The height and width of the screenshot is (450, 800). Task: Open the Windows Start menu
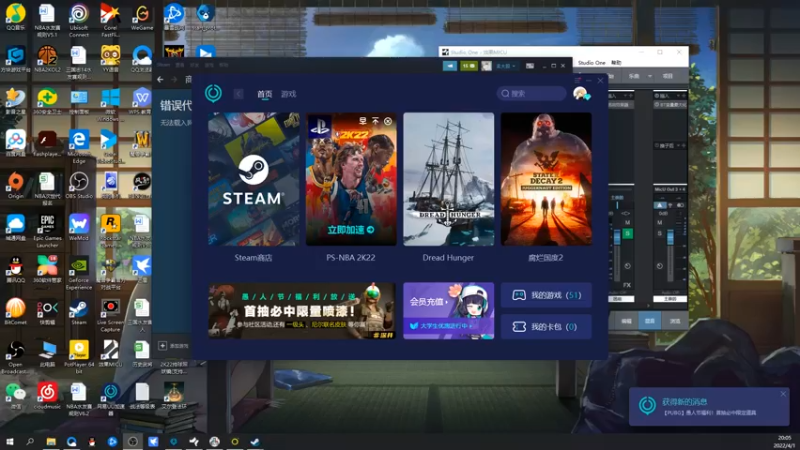pyautogui.click(x=10, y=442)
